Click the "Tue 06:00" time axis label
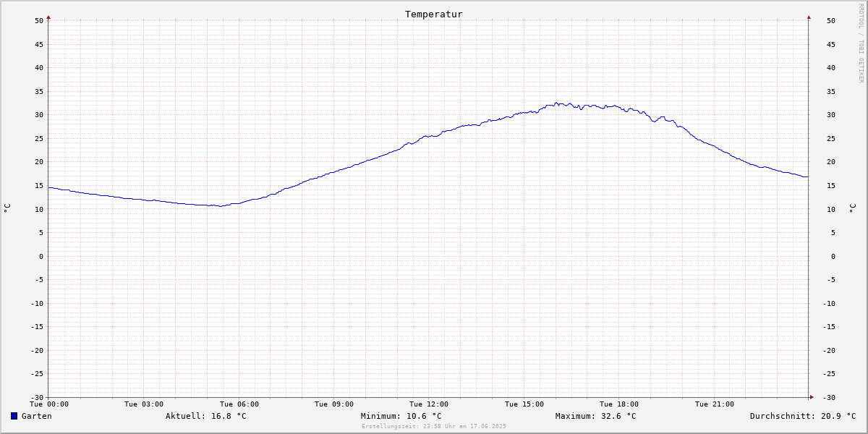Image resolution: width=868 pixels, height=434 pixels. click(239, 404)
